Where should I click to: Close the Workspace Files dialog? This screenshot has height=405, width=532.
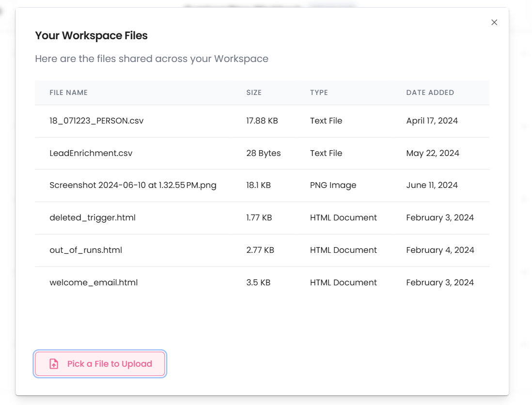click(x=494, y=22)
